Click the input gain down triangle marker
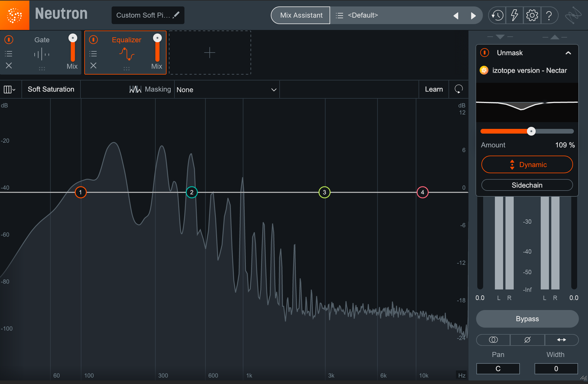The image size is (588, 384). pyautogui.click(x=500, y=37)
